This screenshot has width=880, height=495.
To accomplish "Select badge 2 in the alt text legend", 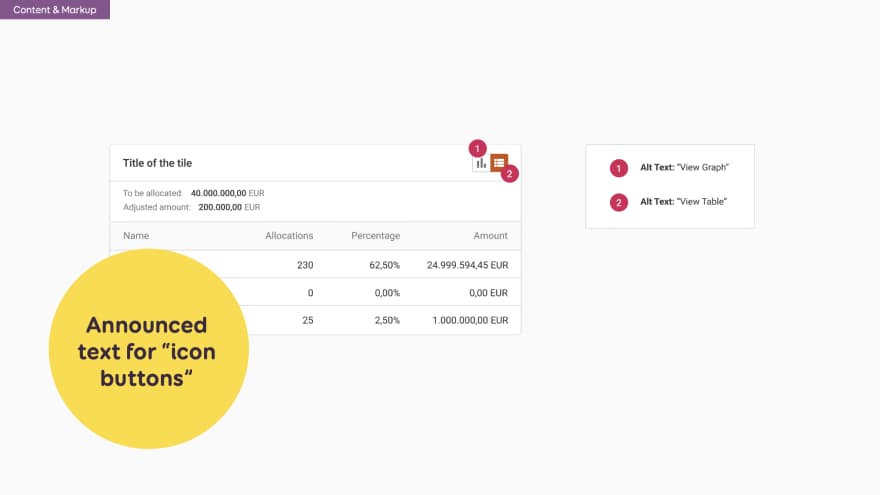I will coord(618,202).
